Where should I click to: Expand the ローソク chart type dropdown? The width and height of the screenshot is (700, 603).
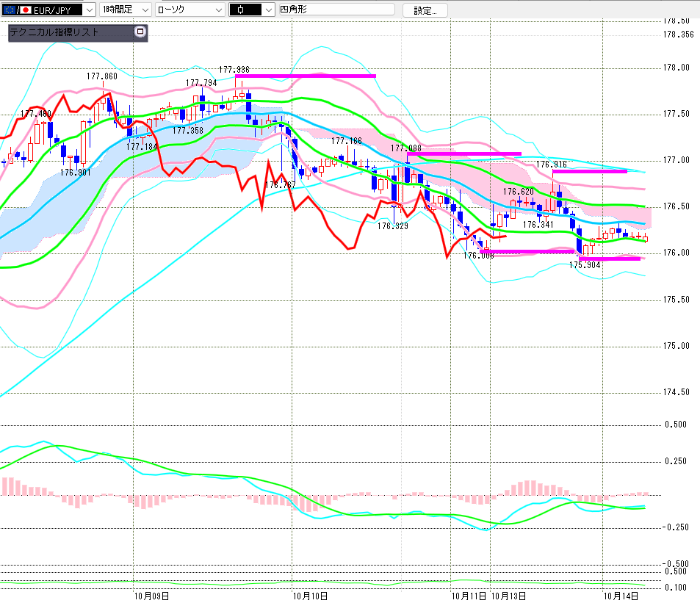tap(218, 10)
